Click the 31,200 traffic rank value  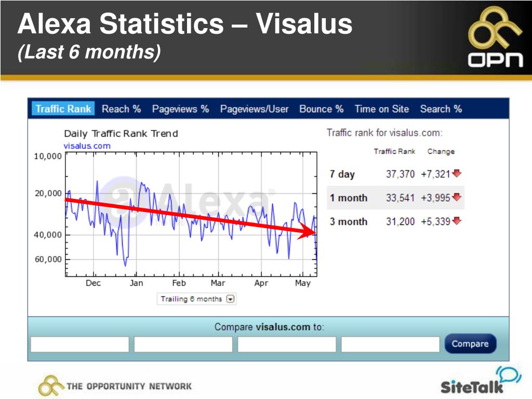[x=401, y=221]
